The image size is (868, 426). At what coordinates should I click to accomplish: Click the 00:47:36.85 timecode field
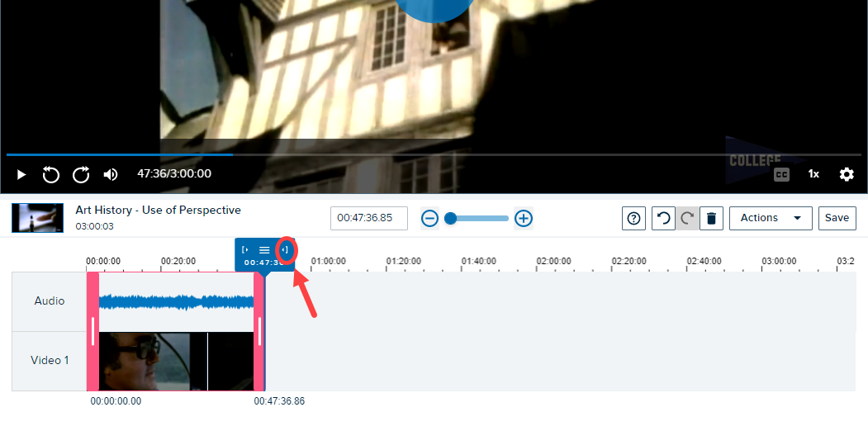(x=369, y=218)
